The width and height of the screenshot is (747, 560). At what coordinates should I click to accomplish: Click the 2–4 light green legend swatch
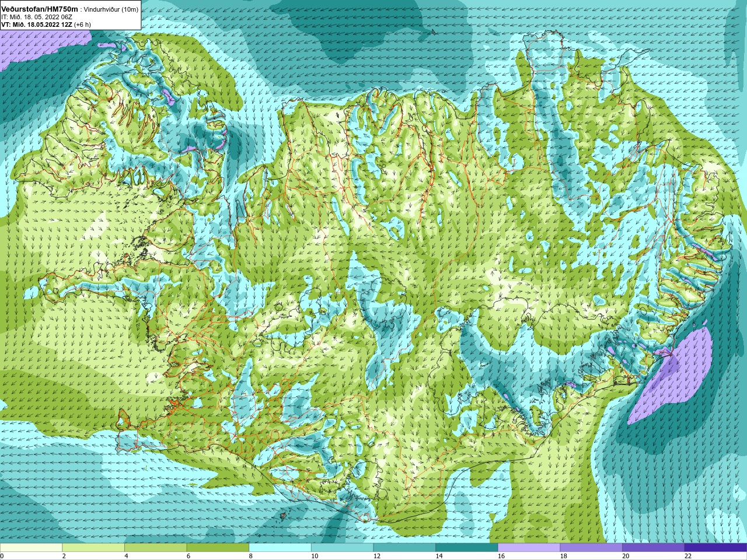pyautogui.click(x=93, y=548)
